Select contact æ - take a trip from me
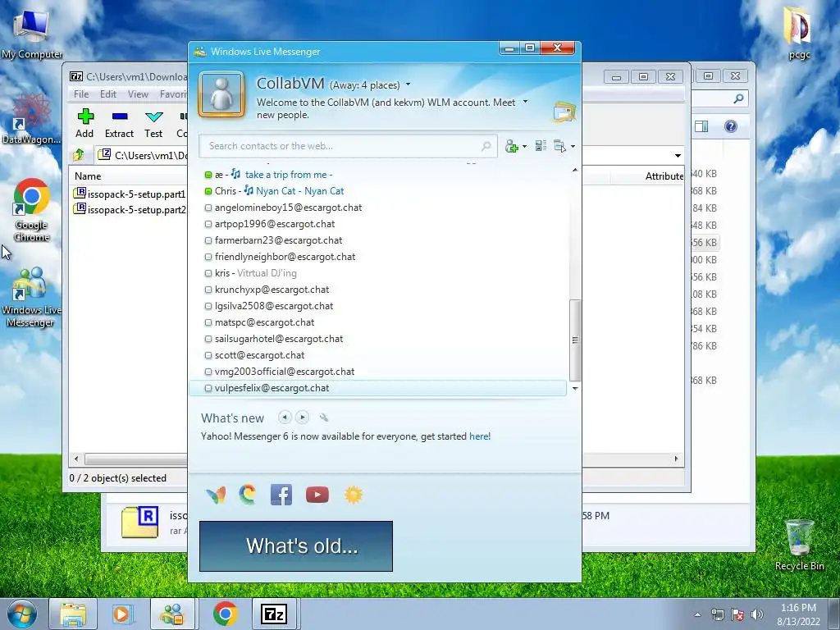The height and width of the screenshot is (630, 840). pyautogui.click(x=377, y=175)
